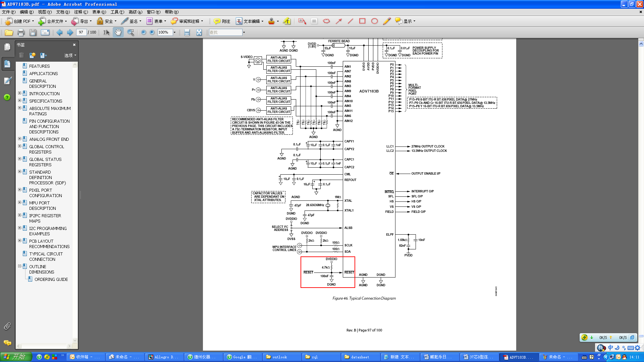Select the red Rectangle drawing tool
The height and width of the screenshot is (362, 644).
(x=362, y=21)
